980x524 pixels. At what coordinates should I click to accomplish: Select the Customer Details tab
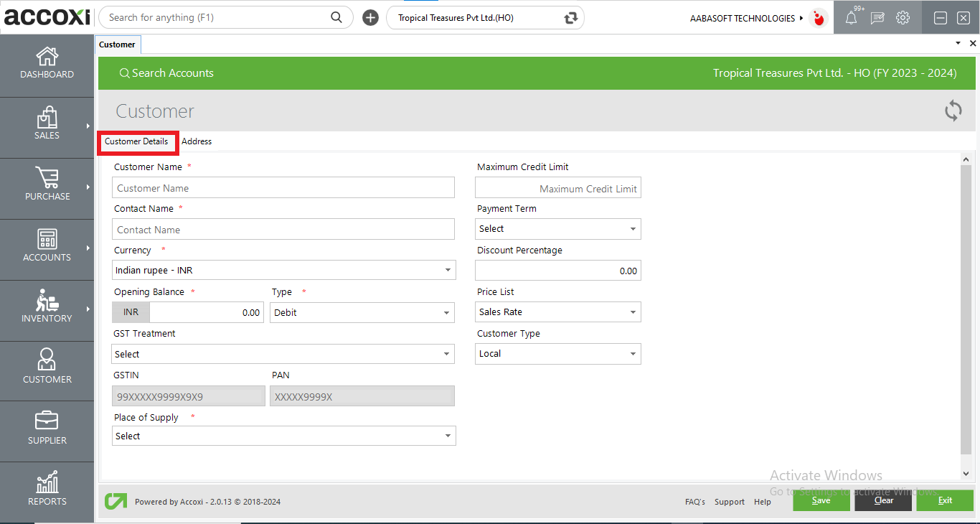137,141
